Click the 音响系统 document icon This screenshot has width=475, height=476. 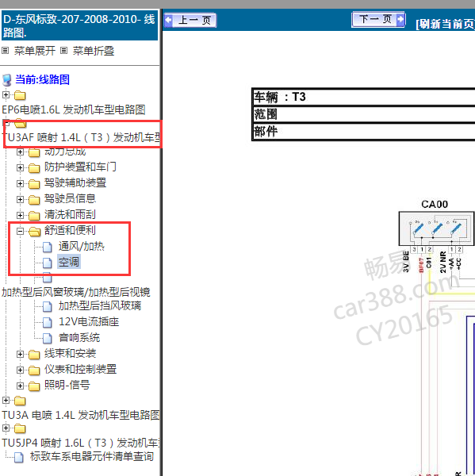tap(47, 338)
